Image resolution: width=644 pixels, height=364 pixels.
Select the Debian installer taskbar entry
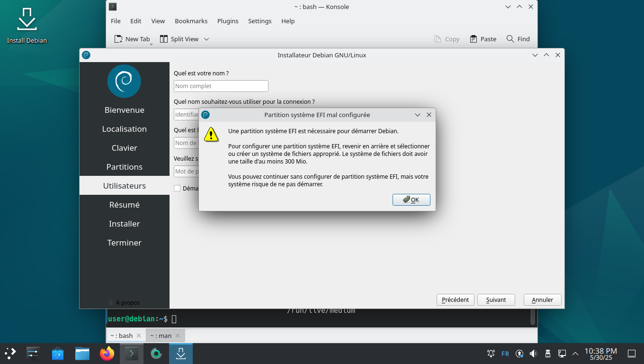[x=181, y=353]
